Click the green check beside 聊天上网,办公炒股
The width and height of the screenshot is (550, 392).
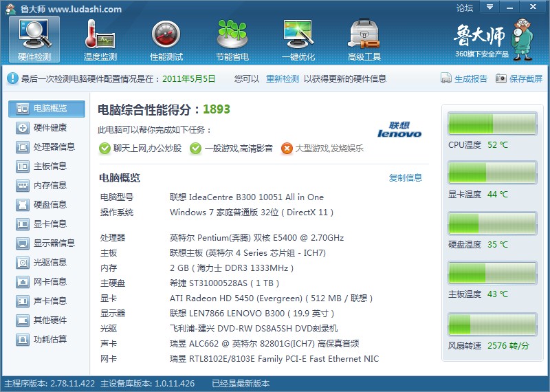click(x=104, y=149)
